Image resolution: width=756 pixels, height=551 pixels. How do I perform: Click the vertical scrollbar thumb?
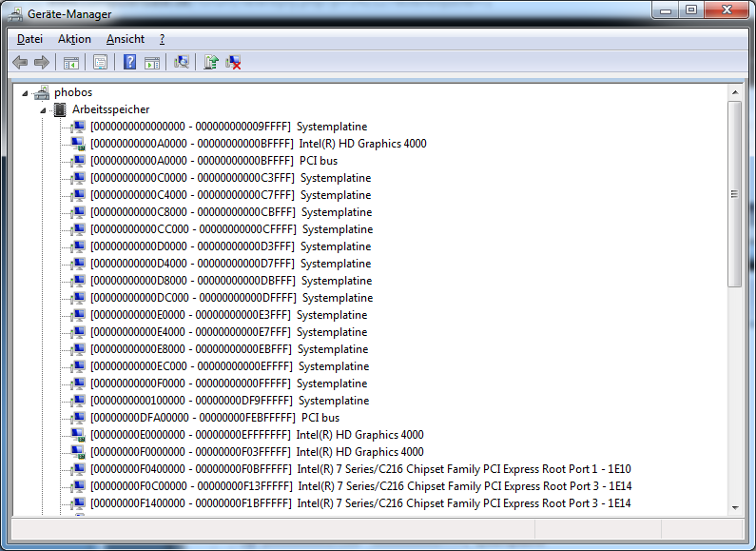pos(735,194)
